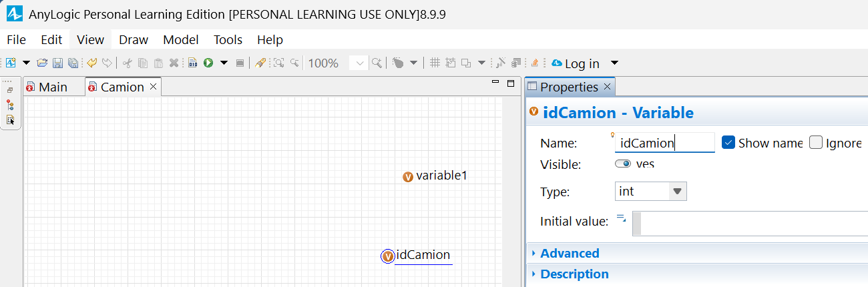The height and width of the screenshot is (287, 868).
Task: Click the Name input field
Action: [x=664, y=143]
